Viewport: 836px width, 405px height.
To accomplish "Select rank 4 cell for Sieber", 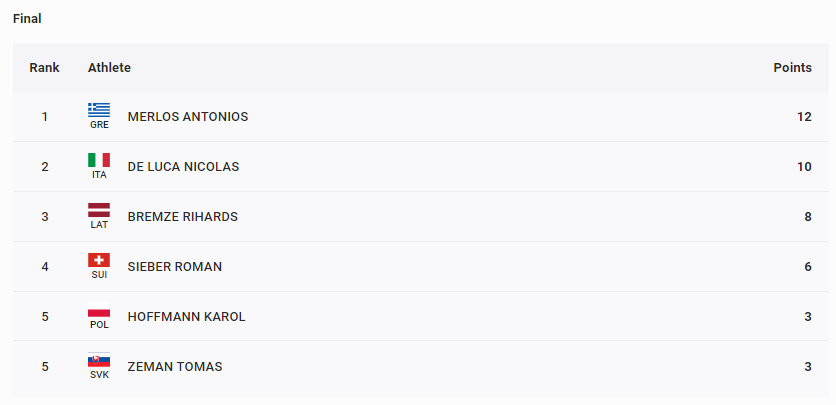I will (45, 267).
